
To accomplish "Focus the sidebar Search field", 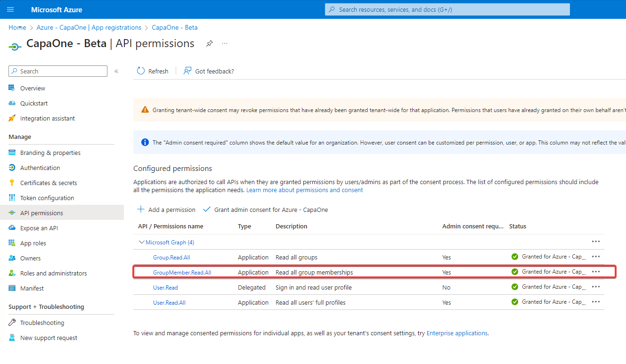I will [58, 71].
